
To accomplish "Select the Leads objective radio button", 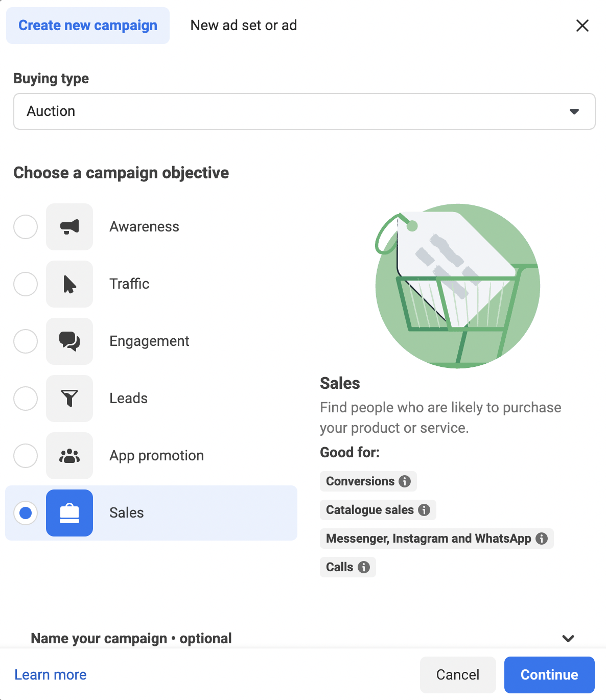I will 25,399.
